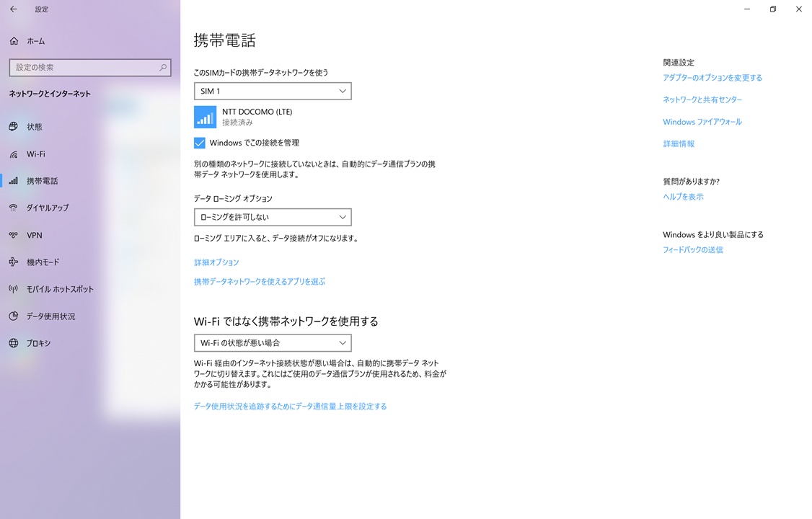Click the airplane icon for 機内モード
This screenshot has height=519, width=812.
(14, 262)
